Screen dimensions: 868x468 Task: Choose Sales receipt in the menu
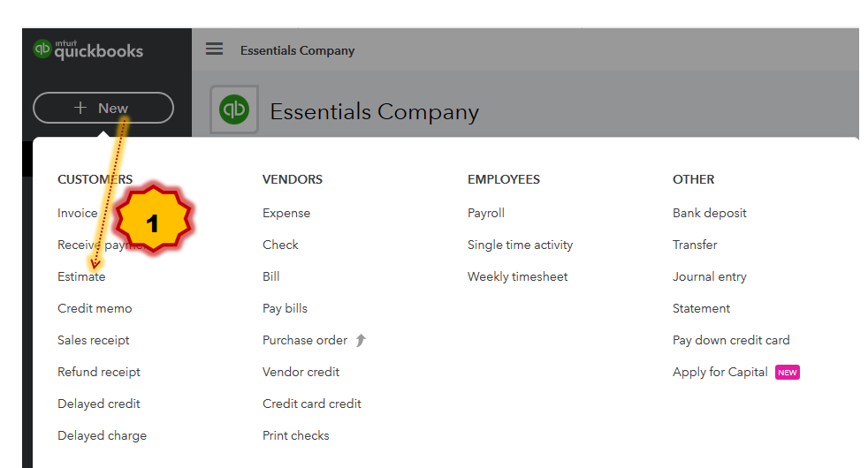pos(94,340)
